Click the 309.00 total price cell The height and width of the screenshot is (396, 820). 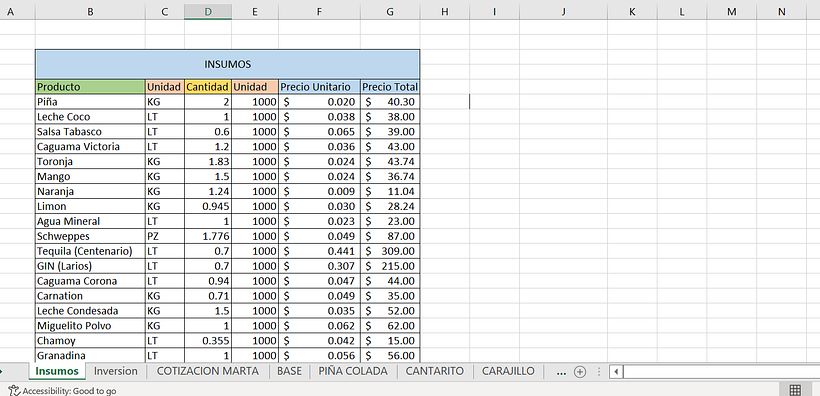[390, 251]
